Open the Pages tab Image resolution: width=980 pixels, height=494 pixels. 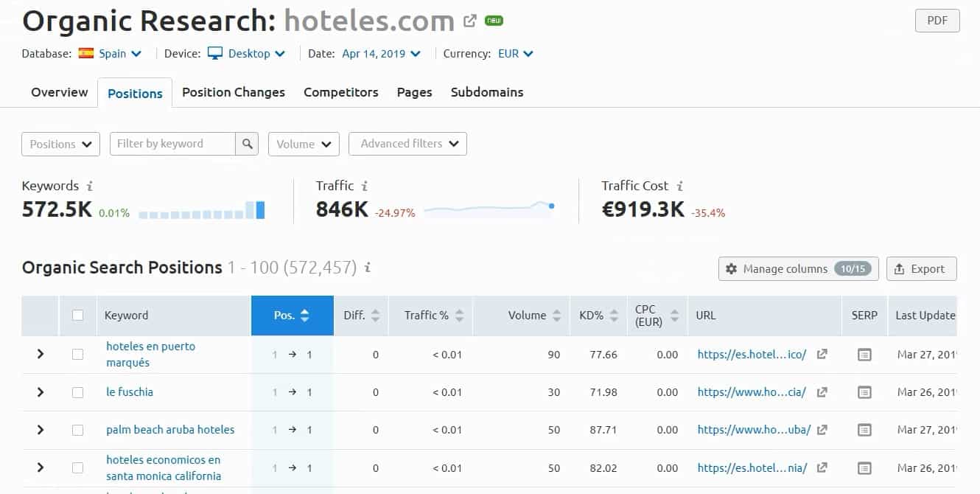(x=414, y=92)
